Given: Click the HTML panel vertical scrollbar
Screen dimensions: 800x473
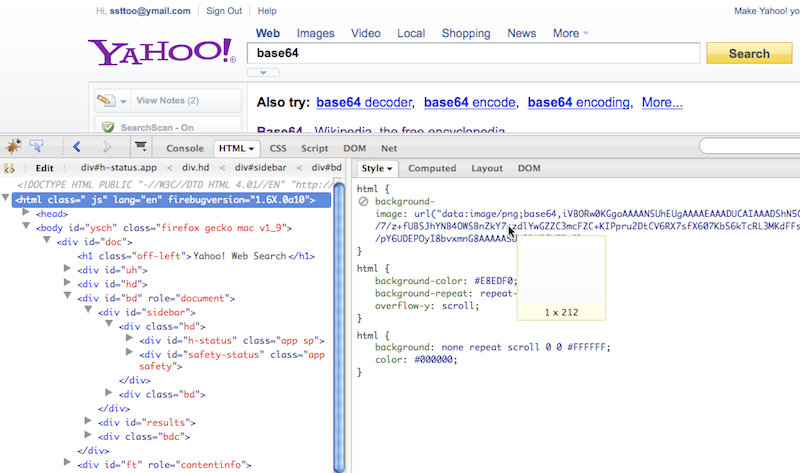Looking at the screenshot, I should click(339, 327).
